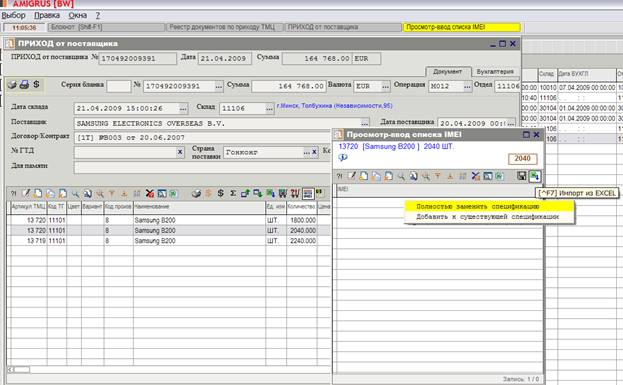This screenshot has height=385, width=623.
Task: Activate 'Просмотр-ввод списка IMEI' taskbar tab
Action: pyautogui.click(x=462, y=27)
